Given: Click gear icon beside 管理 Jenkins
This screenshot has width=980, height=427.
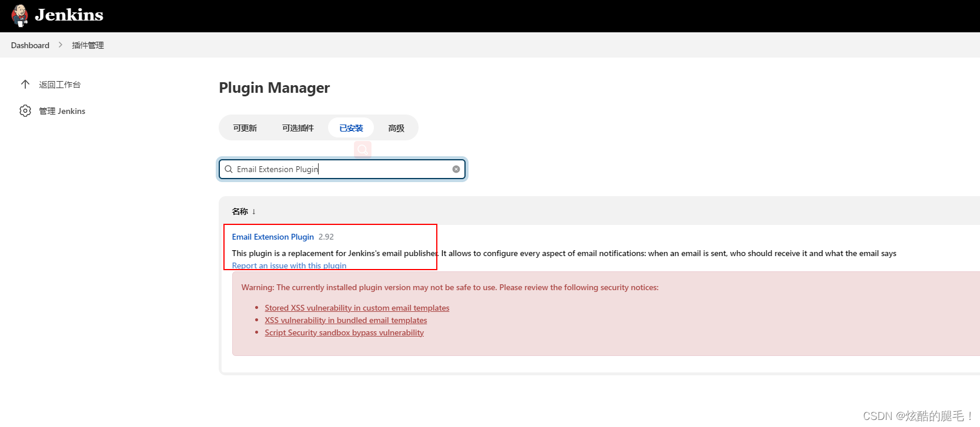Looking at the screenshot, I should click(25, 110).
